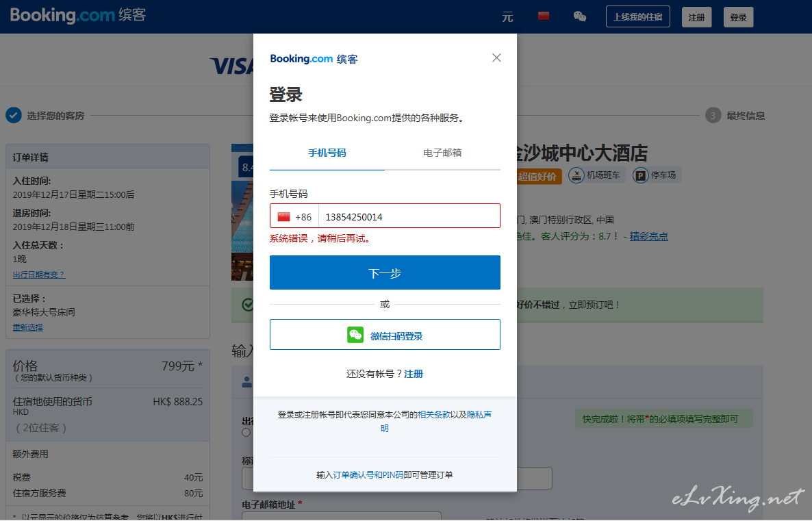Click the 机场班车 shuttle icon
812x521 pixels.
point(576,175)
